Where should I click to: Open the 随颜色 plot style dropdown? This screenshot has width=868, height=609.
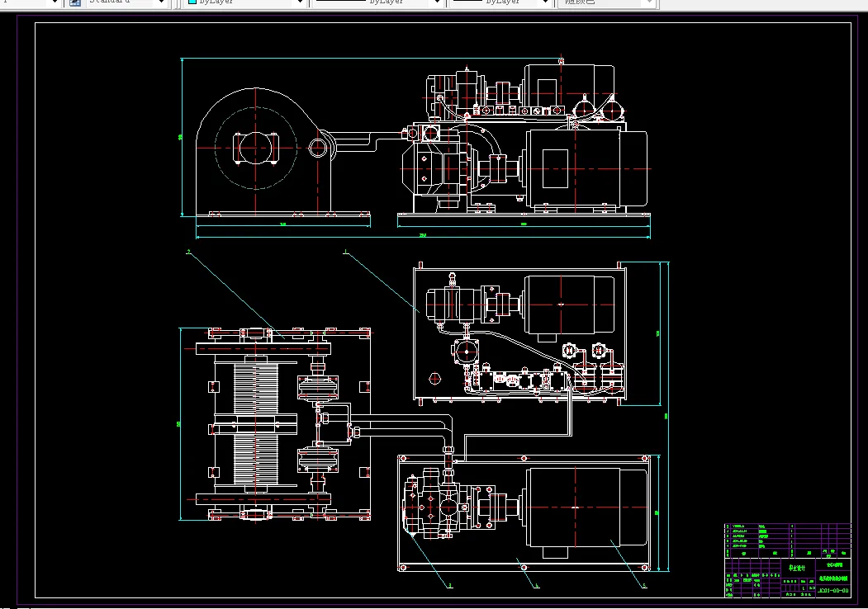tap(649, 2)
